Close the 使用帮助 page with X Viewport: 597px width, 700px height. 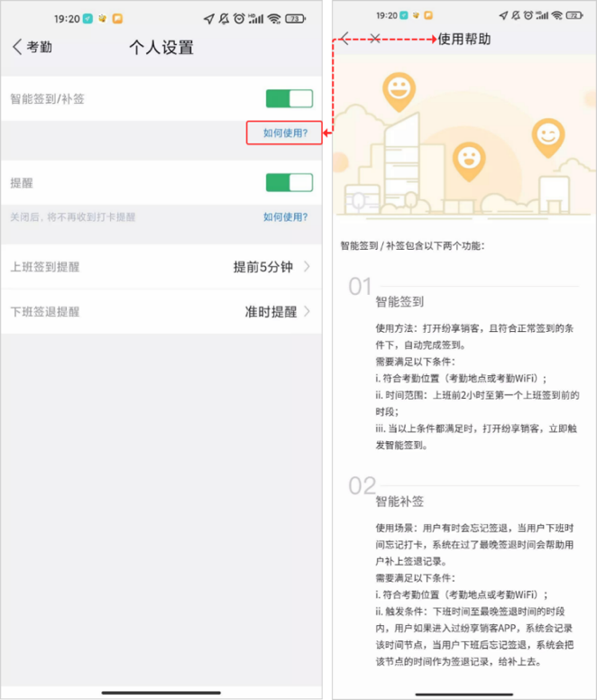point(375,39)
